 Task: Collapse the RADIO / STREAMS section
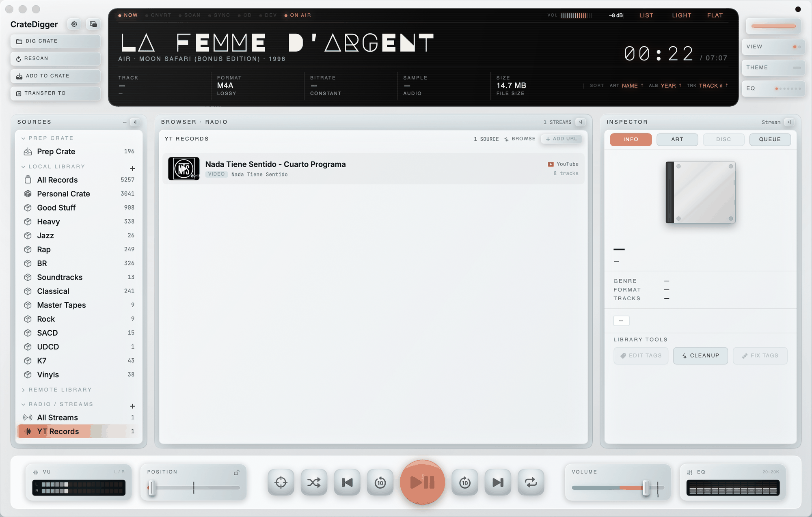[x=23, y=405]
